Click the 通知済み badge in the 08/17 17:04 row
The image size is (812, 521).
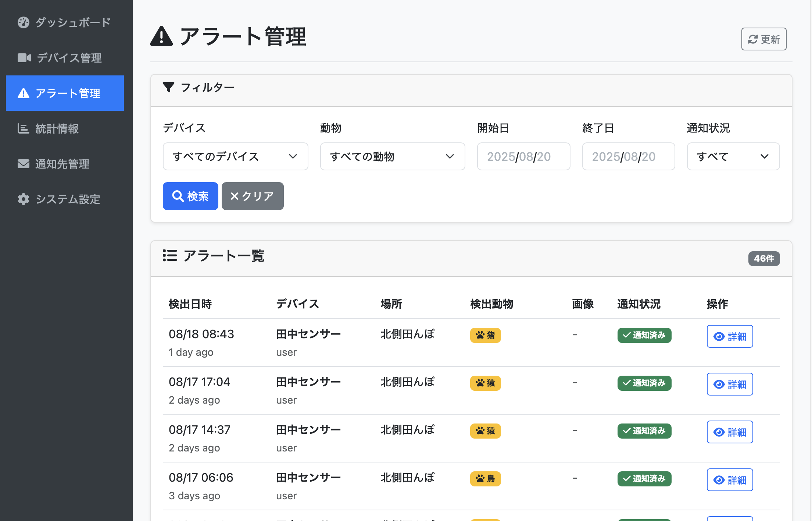[644, 383]
